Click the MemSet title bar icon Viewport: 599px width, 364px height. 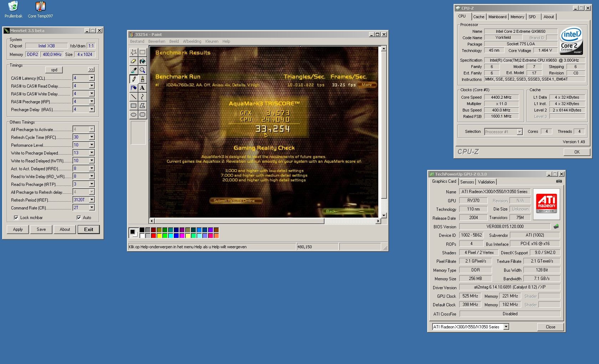point(6,31)
